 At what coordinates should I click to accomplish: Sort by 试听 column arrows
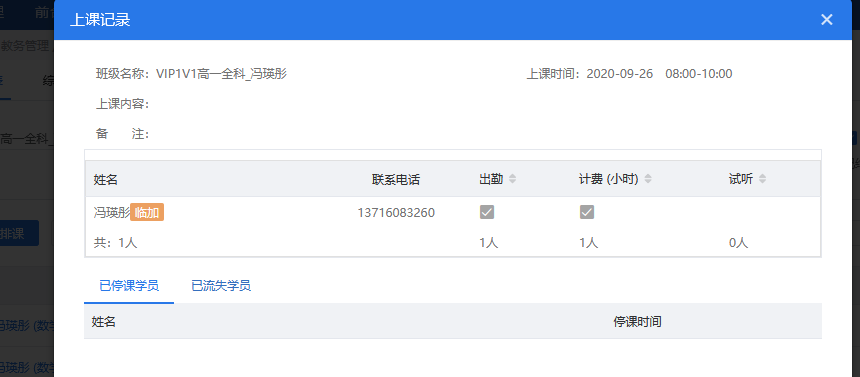[x=762, y=179]
